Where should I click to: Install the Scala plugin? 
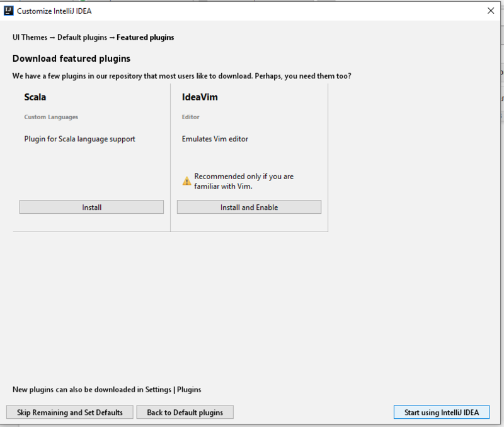(x=91, y=208)
